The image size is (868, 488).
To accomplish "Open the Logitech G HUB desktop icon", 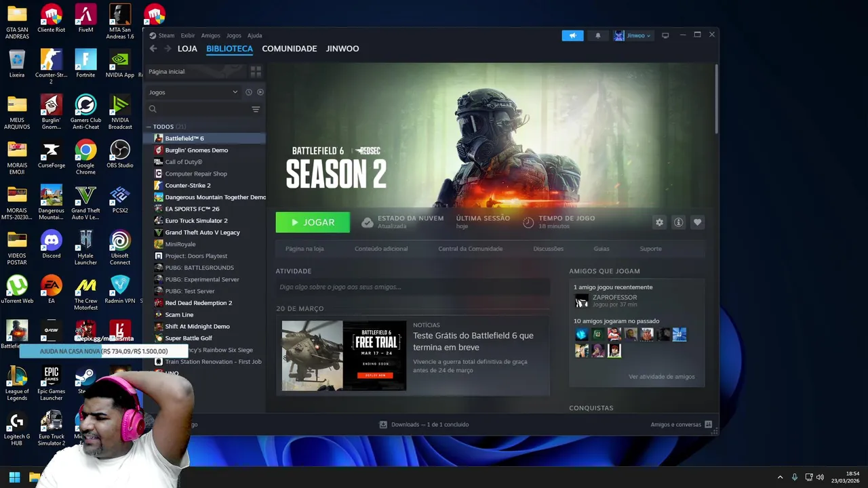I will (x=17, y=429).
